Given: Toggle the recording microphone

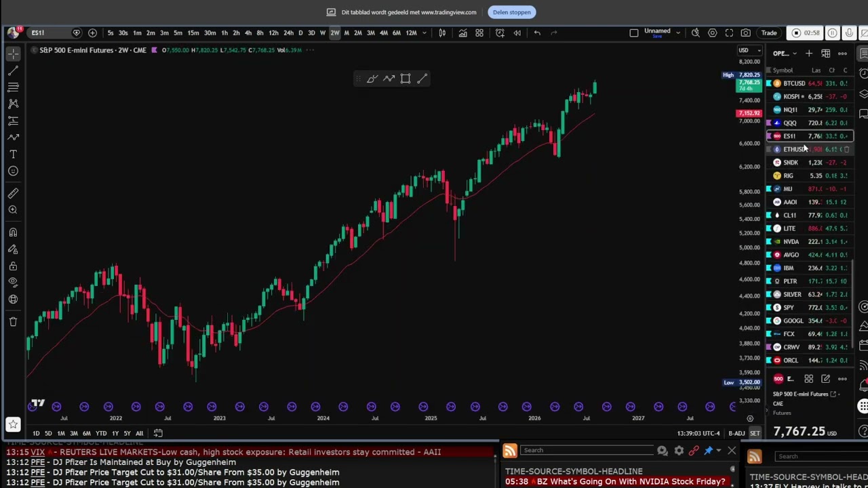Looking at the screenshot, I should coord(849,33).
